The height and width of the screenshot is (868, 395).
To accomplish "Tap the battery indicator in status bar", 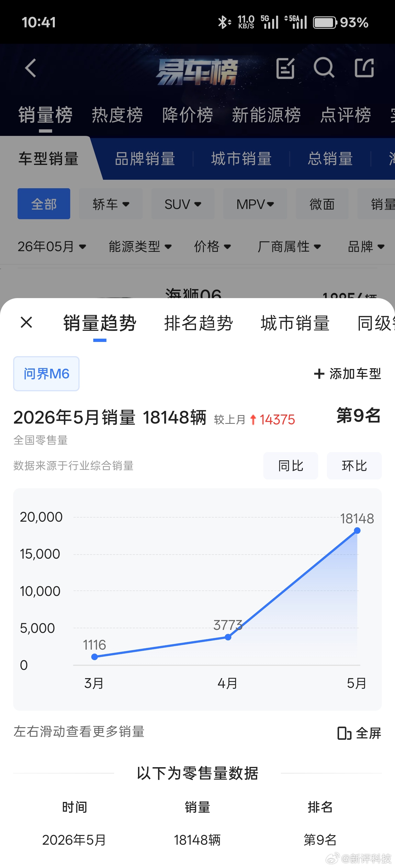I will [x=325, y=22].
